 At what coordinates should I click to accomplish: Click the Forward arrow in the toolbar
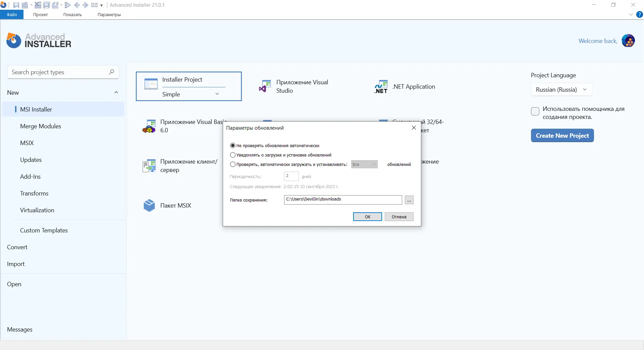(85, 5)
